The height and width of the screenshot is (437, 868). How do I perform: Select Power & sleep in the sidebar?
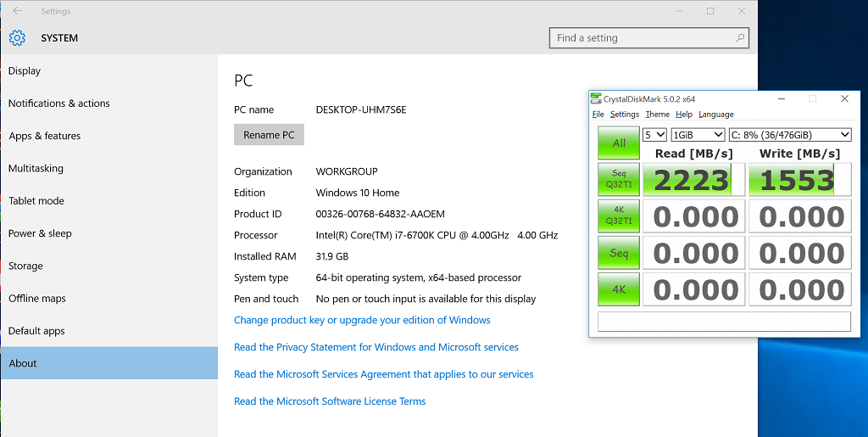coord(109,233)
